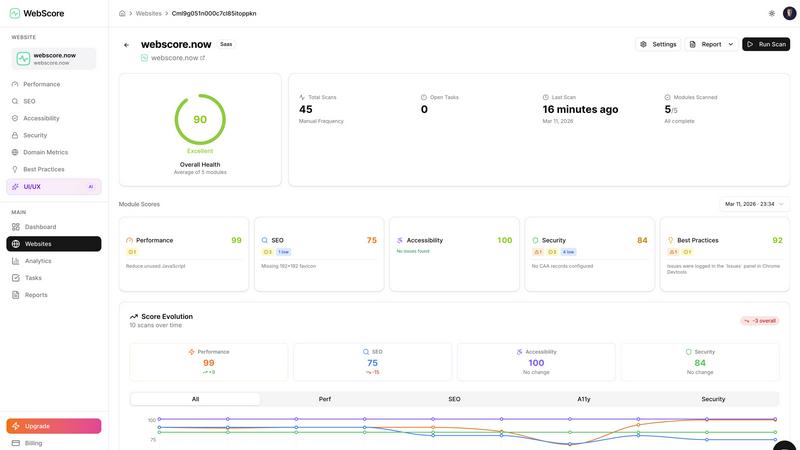Viewport: 800px width, 450px height.
Task: Click the SEO magnifier icon in sidebar
Action: pos(15,101)
